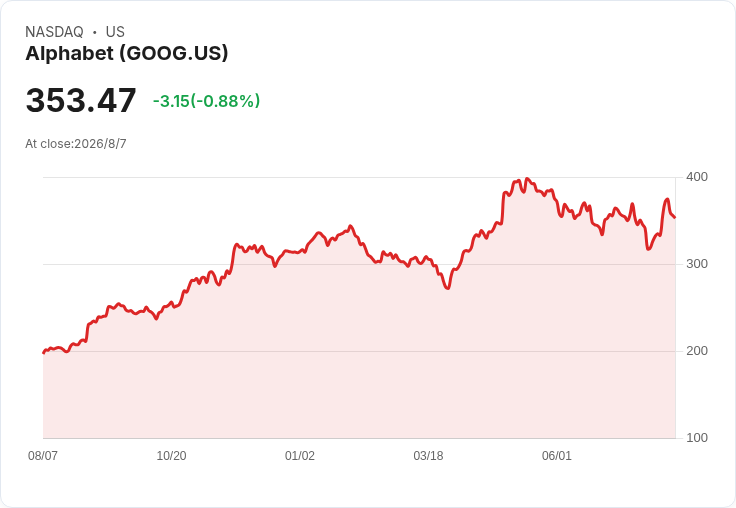Click the 03/18 x-axis date label

click(x=428, y=455)
